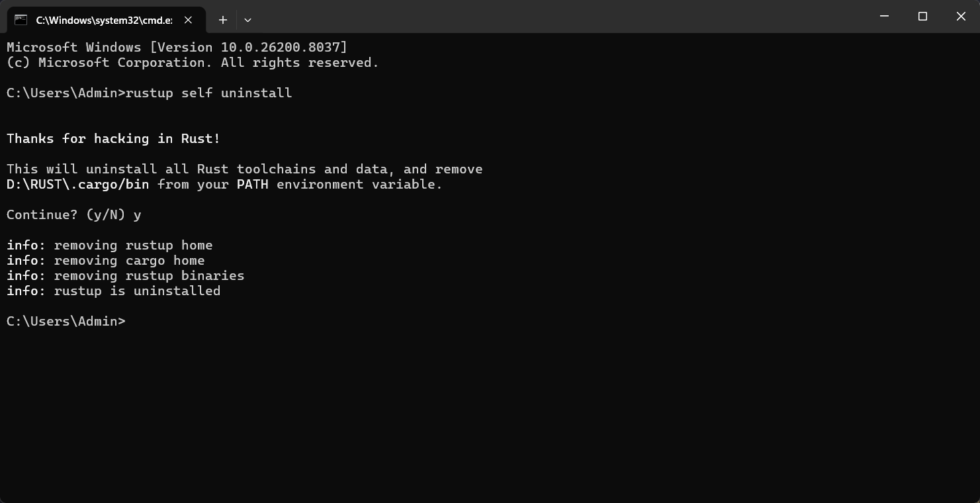Expand the new tab profile dropdown

247,20
